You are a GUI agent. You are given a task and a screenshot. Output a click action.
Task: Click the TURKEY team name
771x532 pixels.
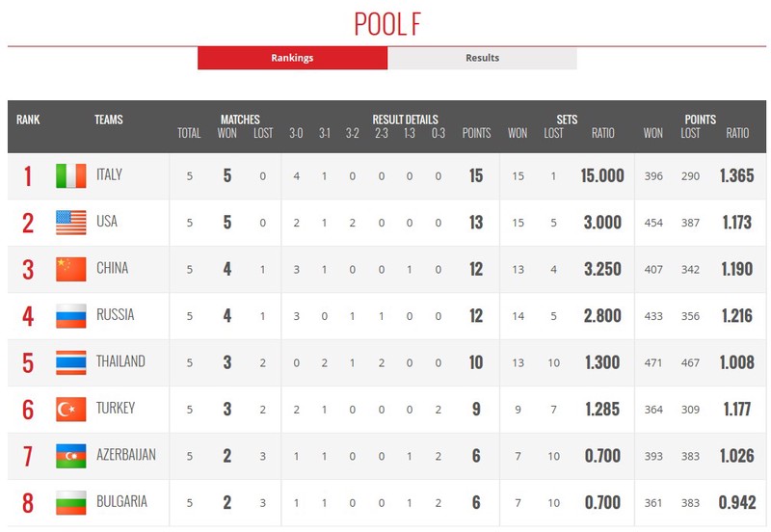[x=116, y=408]
